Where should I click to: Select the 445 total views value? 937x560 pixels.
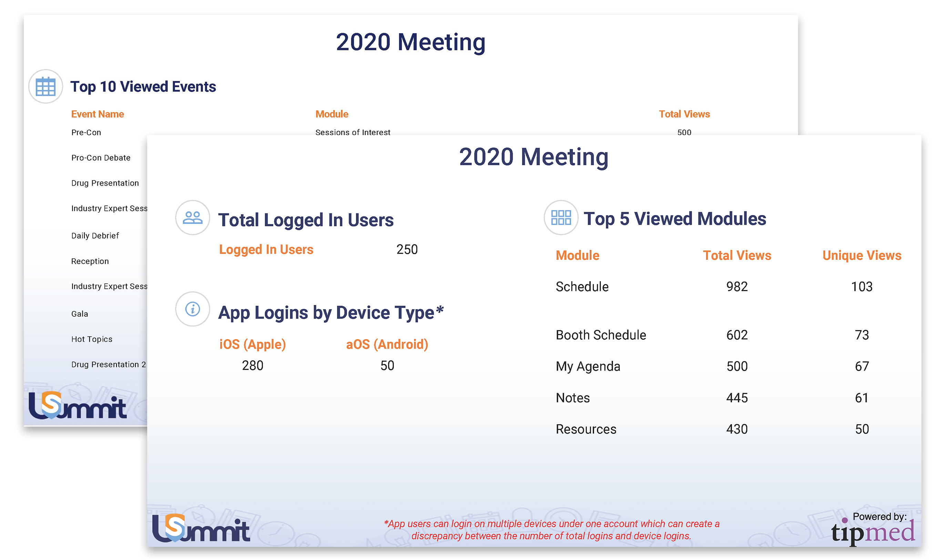(737, 398)
